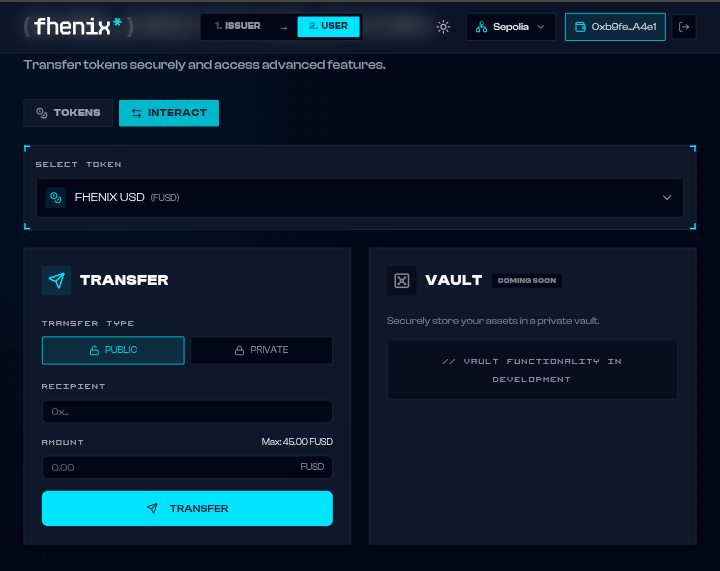Click the unlocked padlock icon on Public

pyautogui.click(x=94, y=350)
